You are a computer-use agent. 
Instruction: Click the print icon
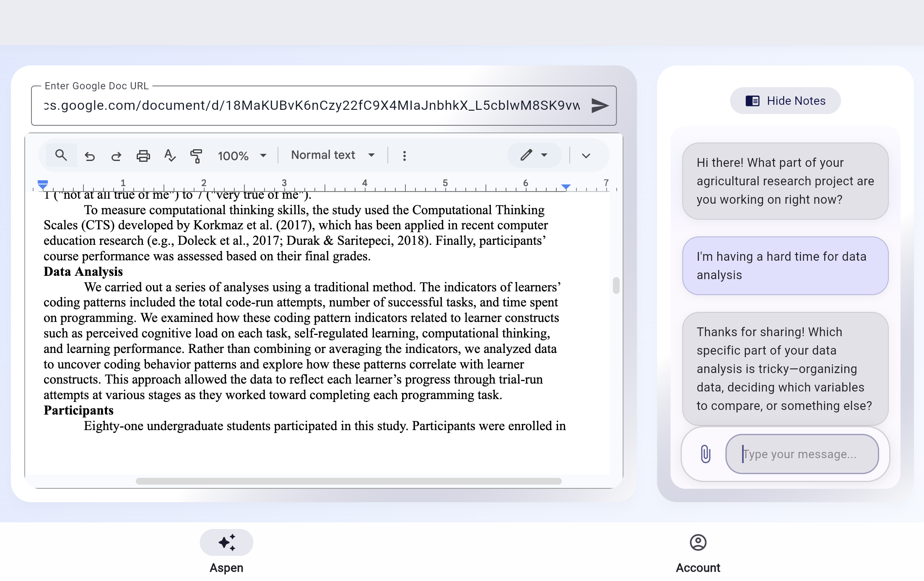pyautogui.click(x=143, y=156)
